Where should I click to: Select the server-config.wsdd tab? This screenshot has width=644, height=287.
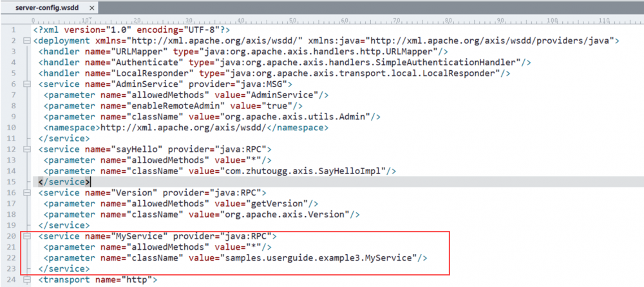tap(48, 8)
